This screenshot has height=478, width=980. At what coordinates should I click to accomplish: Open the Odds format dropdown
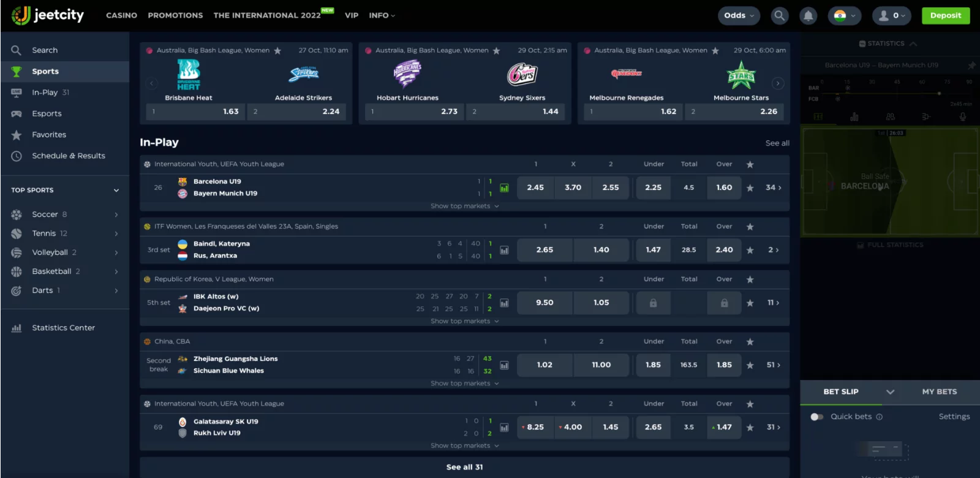739,15
